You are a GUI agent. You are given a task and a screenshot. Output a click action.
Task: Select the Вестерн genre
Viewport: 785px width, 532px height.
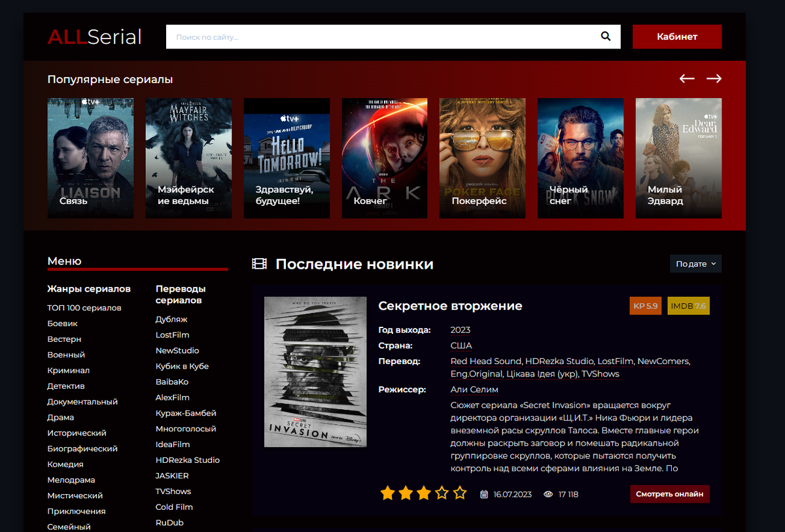64,339
